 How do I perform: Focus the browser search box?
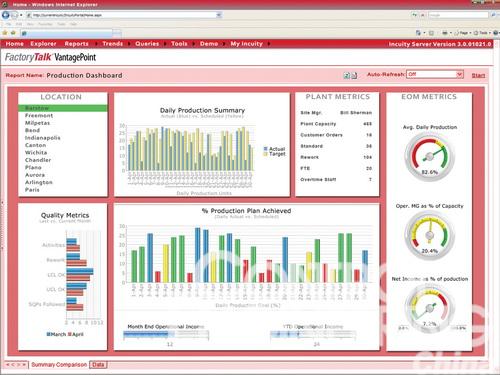pyautogui.click(x=458, y=15)
